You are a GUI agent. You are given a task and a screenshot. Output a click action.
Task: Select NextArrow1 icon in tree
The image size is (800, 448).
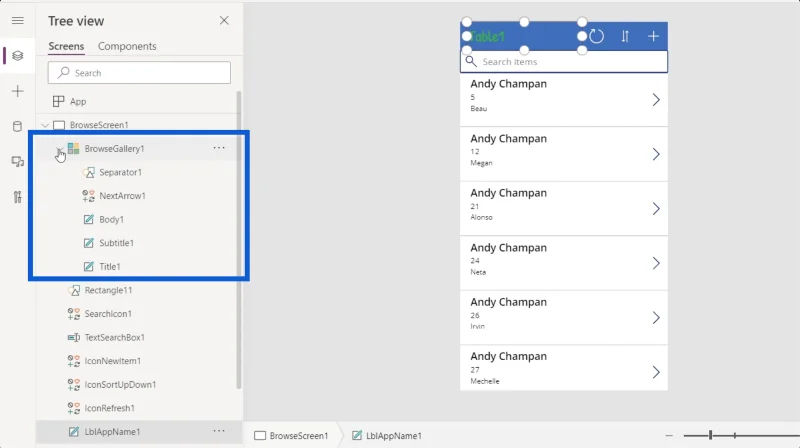point(88,196)
